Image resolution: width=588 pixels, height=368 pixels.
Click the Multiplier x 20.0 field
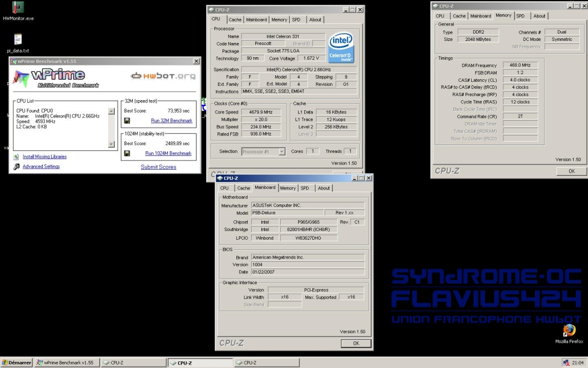[x=261, y=120]
